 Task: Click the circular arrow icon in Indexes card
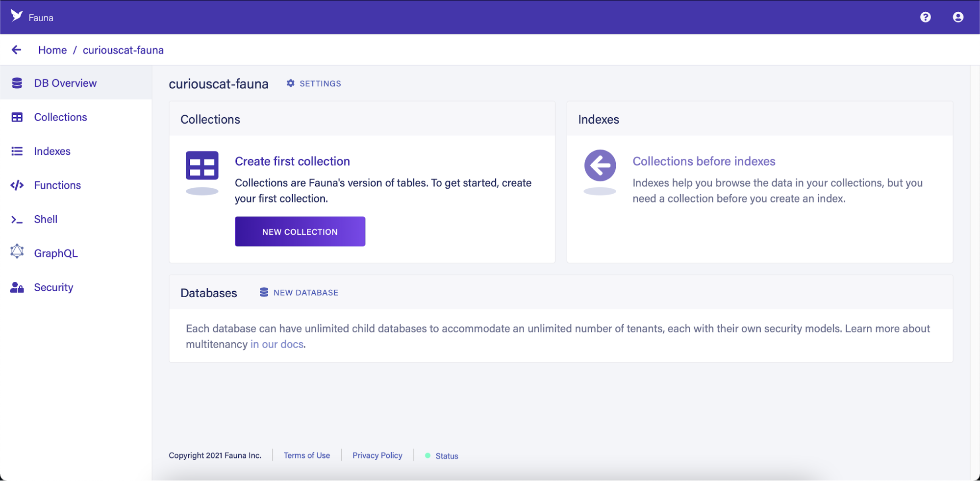point(600,166)
